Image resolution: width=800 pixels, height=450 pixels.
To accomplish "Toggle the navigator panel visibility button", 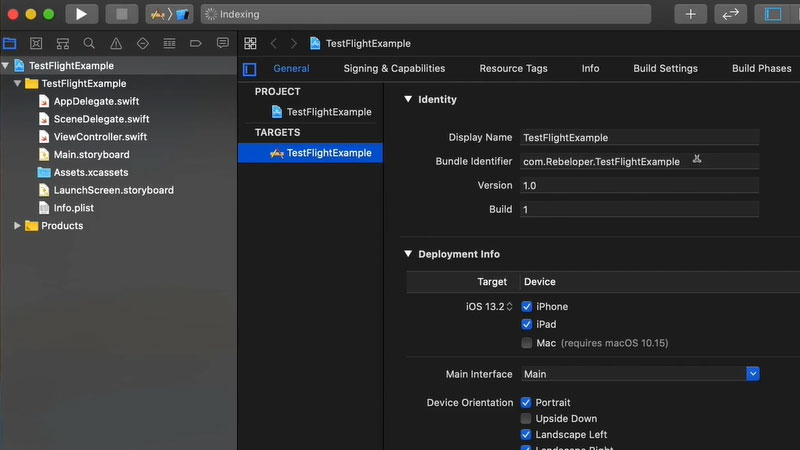I will [772, 14].
